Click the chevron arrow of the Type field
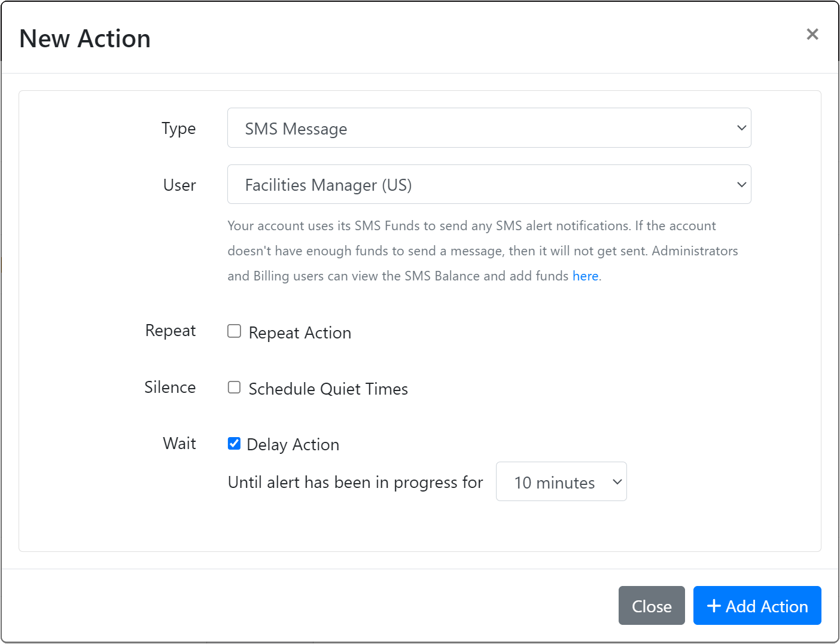Image resolution: width=840 pixels, height=644 pixels. coord(741,128)
